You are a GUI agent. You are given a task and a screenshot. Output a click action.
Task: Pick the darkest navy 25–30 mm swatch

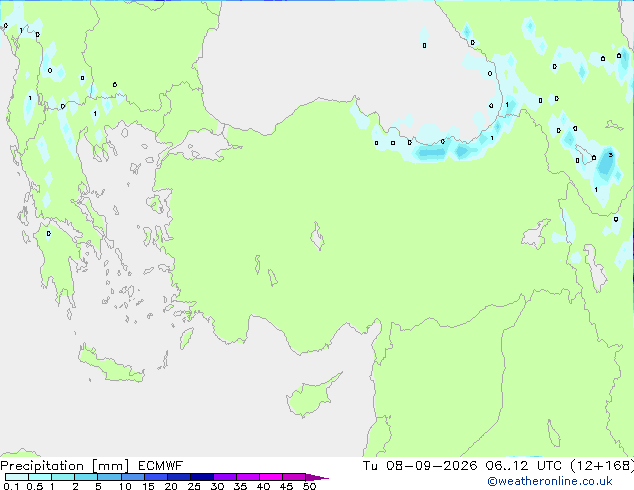[x=202, y=477]
